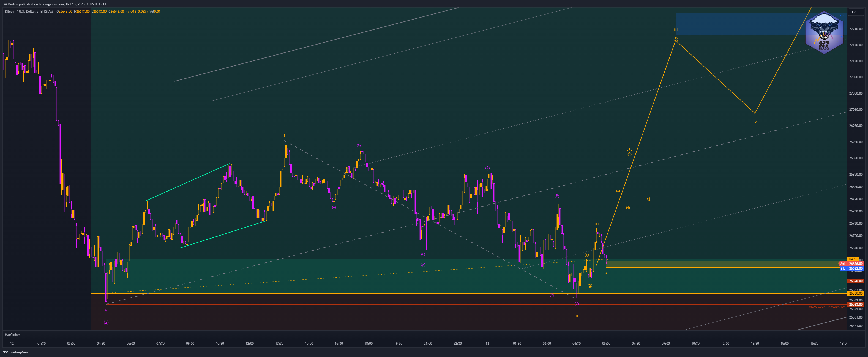The width and height of the screenshot is (868, 357).
Task: Select the circled purple 'W' wave label
Action: pyautogui.click(x=423, y=264)
